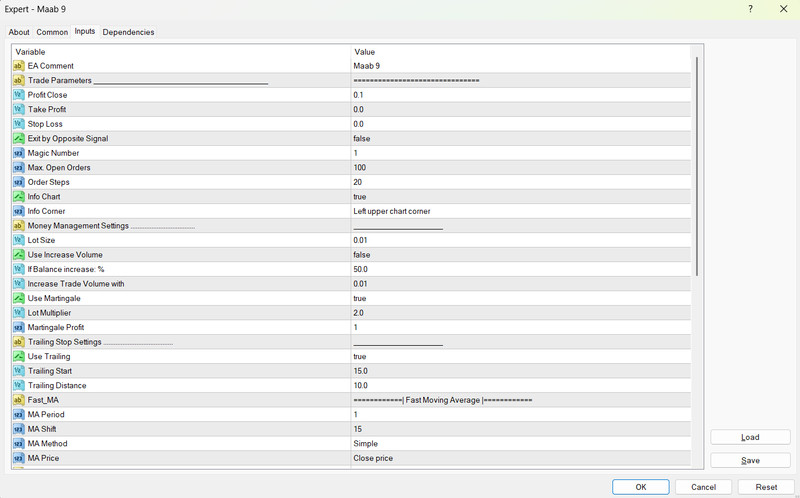Click the icon beside Lot Size
The image size is (800, 498).
coord(18,240)
